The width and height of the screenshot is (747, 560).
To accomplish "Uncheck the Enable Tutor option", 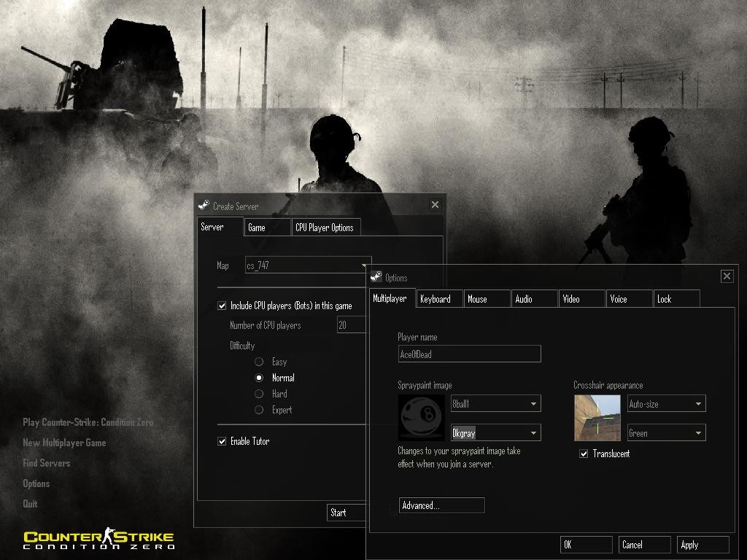I will [x=221, y=441].
